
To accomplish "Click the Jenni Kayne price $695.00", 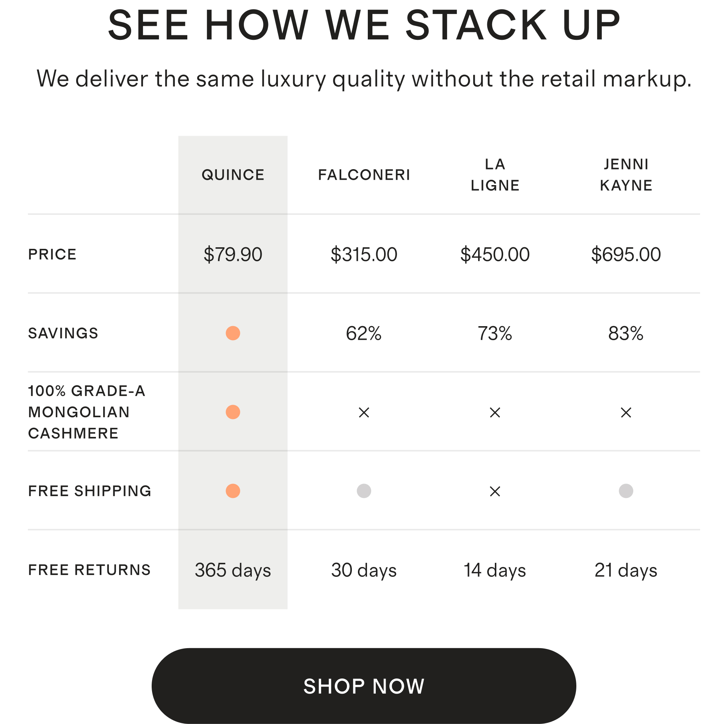I will [626, 254].
